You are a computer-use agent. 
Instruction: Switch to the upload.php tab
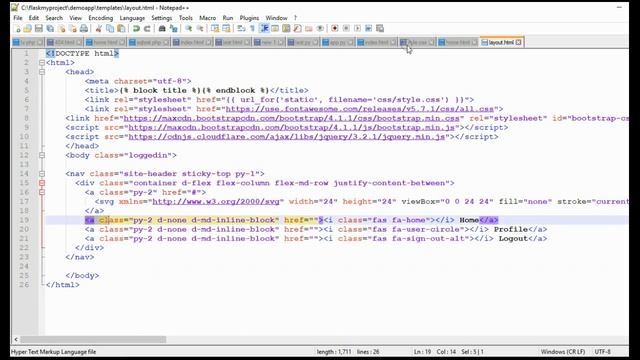[149, 42]
